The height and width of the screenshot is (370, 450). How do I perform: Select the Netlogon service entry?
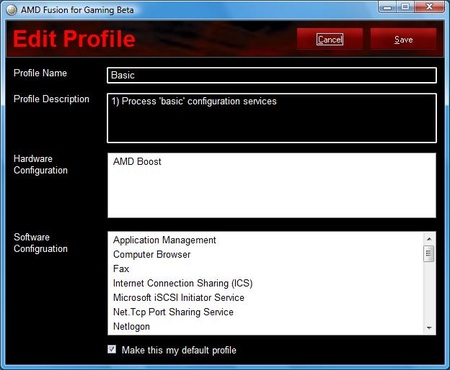[131, 327]
